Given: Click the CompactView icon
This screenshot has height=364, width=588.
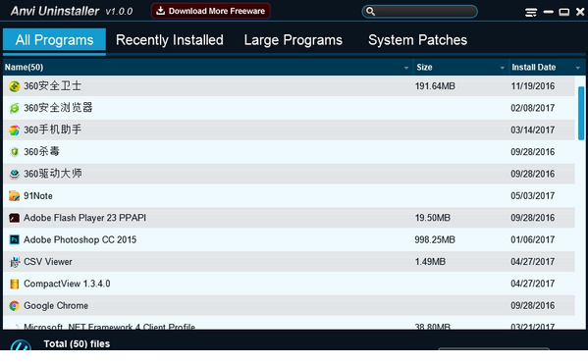Looking at the screenshot, I should click(x=15, y=284).
